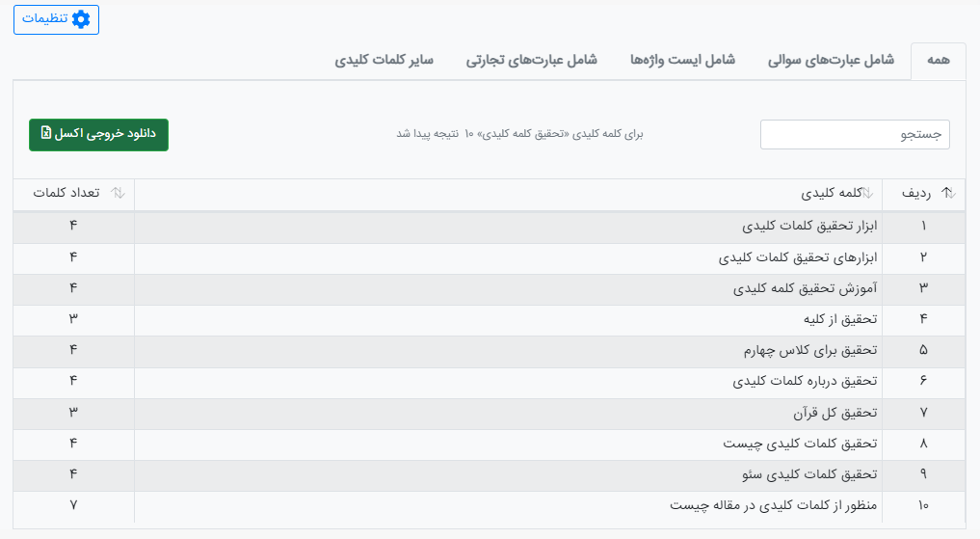Screen dimensions: 980x539
Task: Sort by تعداد کلمات column arrow icon
Action: pyautogui.click(x=119, y=193)
